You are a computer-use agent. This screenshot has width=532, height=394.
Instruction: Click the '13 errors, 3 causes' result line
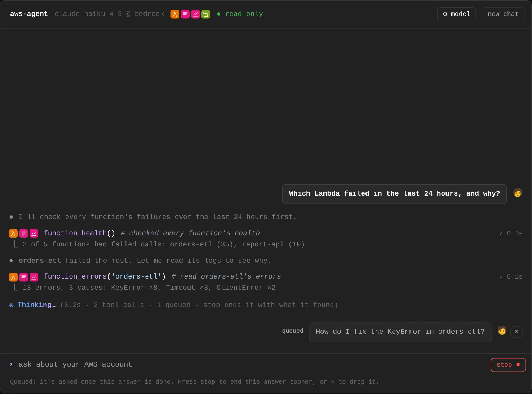click(149, 288)
